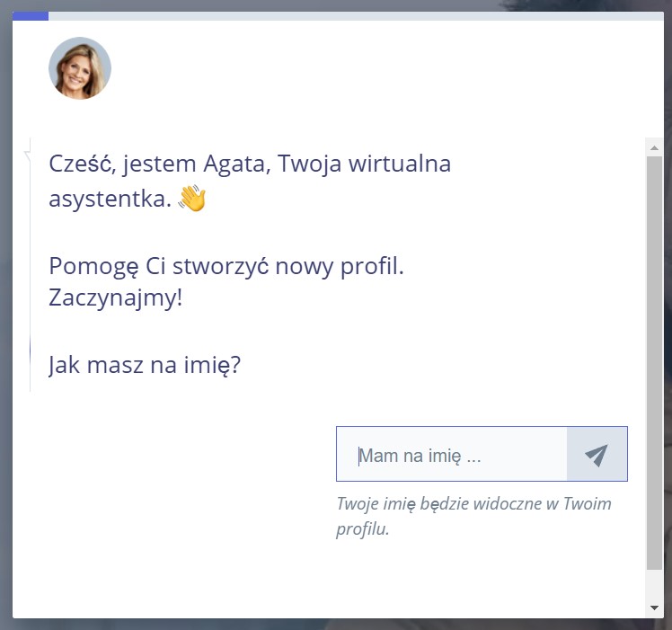672x630 pixels.
Task: Click the vertical scrollbar thumb
Action: pyautogui.click(x=654, y=363)
